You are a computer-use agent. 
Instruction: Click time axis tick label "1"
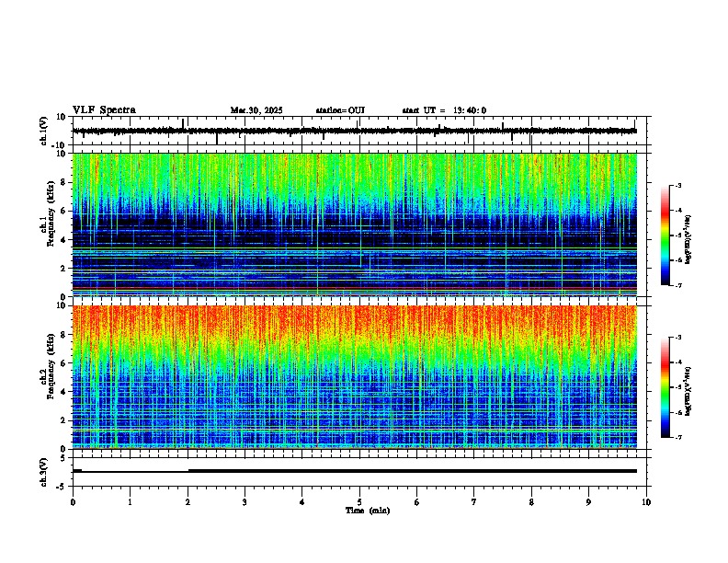(x=130, y=502)
